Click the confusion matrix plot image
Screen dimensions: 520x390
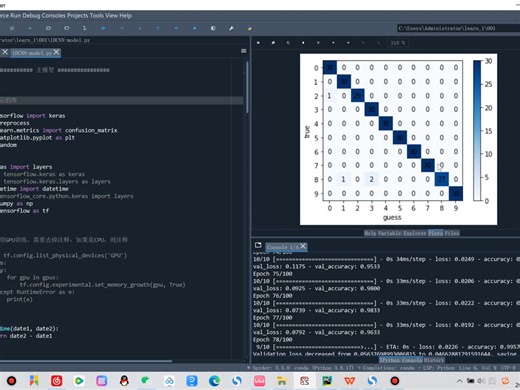(398, 139)
